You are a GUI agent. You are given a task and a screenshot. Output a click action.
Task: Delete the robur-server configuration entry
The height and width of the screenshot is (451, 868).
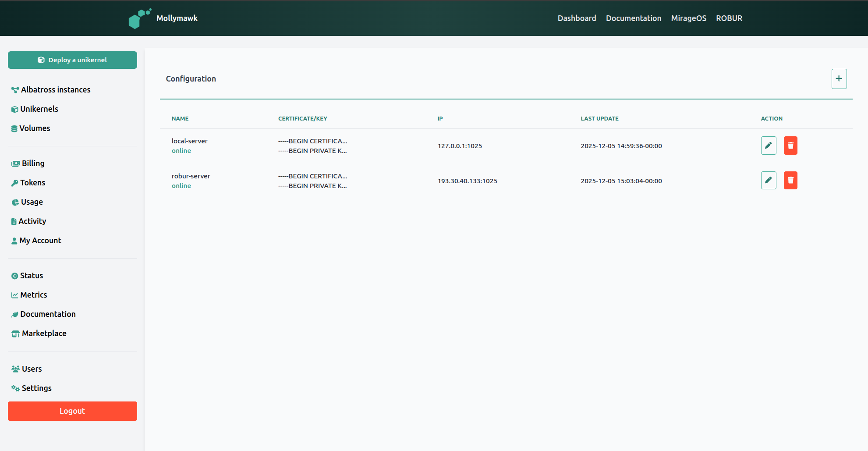(x=790, y=181)
